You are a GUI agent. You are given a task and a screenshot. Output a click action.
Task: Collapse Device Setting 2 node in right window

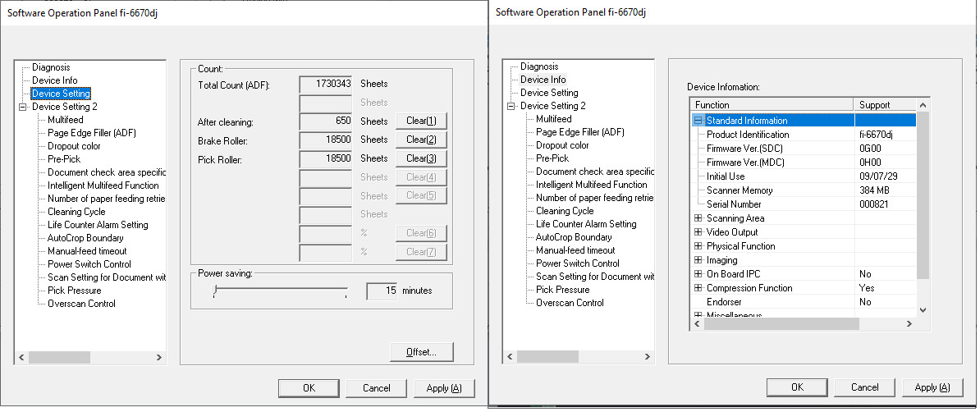pos(511,106)
